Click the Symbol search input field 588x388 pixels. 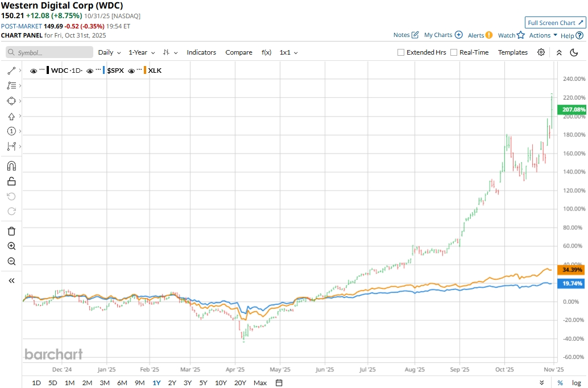point(49,52)
